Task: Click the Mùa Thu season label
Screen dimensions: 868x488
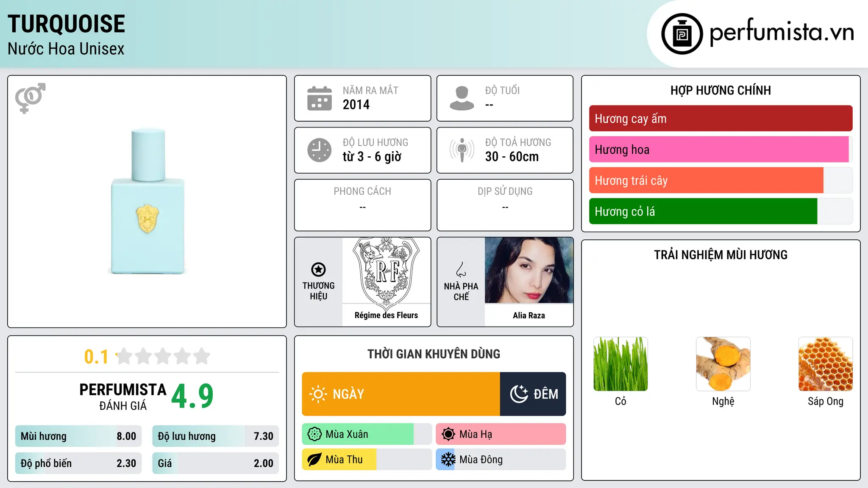Action: pos(344,460)
